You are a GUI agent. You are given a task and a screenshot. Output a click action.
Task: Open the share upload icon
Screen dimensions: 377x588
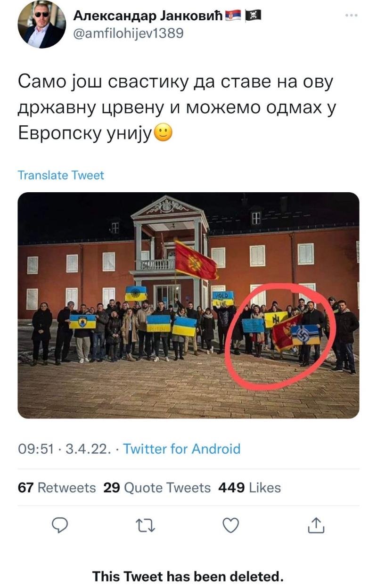click(x=316, y=525)
